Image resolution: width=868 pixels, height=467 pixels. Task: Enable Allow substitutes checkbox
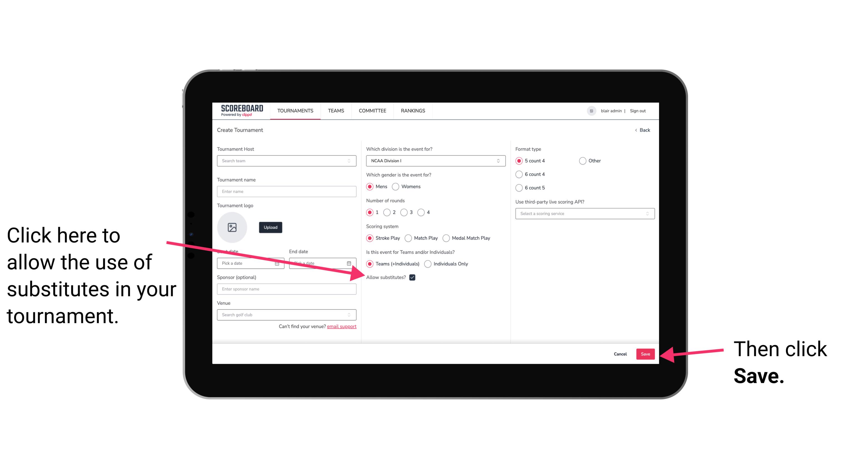[413, 278]
